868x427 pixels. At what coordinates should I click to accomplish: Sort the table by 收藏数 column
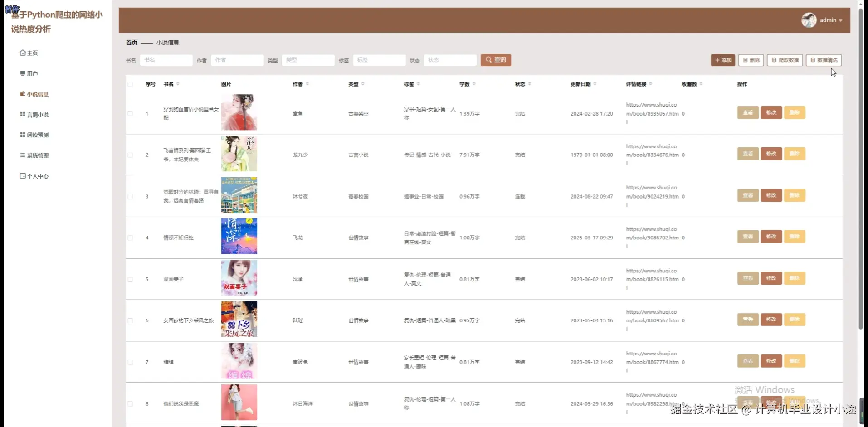701,84
